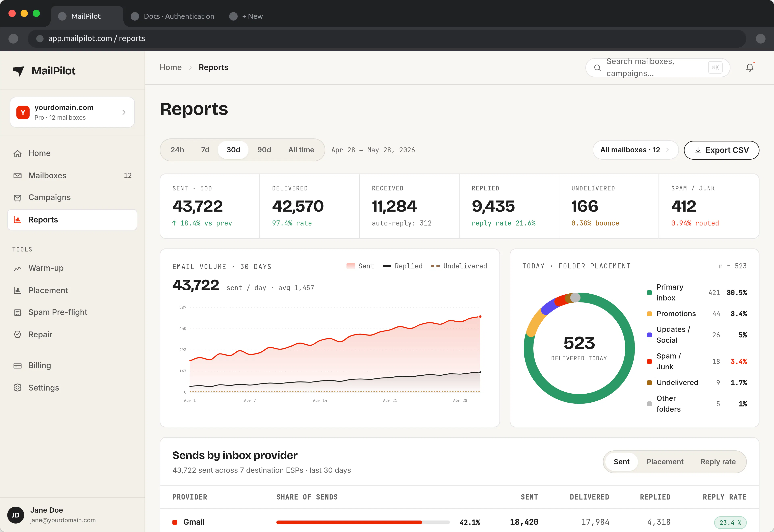Screen dimensions: 774x532
Task: Click the Campaigns mail icon
Action: coord(18,198)
